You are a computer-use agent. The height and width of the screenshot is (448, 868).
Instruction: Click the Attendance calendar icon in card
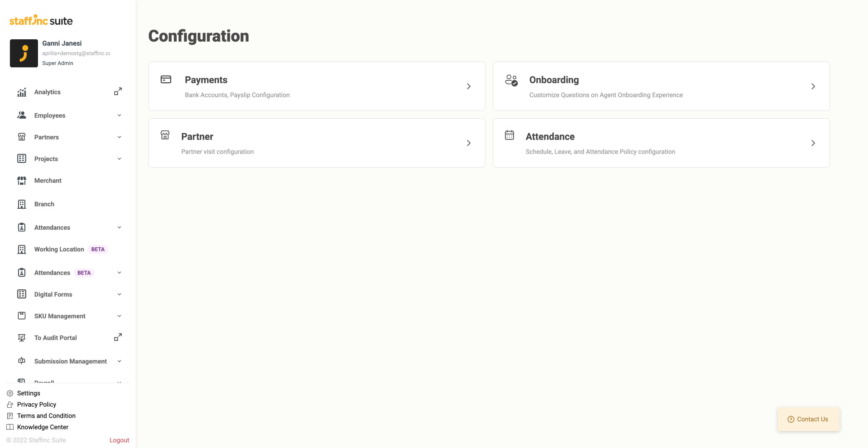tap(509, 135)
